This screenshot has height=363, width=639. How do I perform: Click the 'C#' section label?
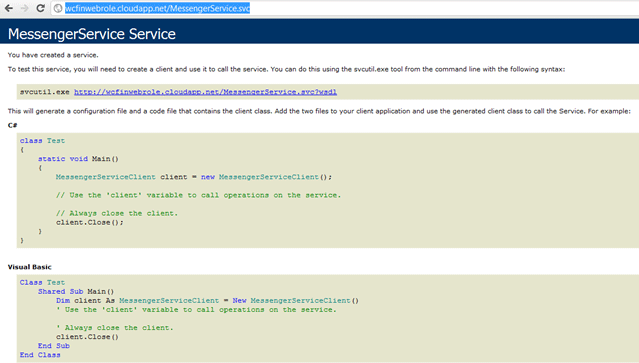coord(13,125)
